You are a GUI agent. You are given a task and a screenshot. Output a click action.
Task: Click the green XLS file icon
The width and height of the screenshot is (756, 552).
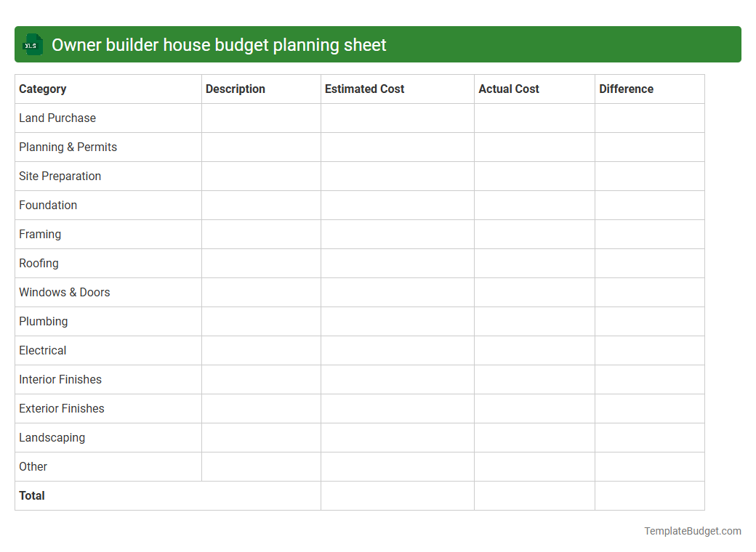click(x=32, y=44)
